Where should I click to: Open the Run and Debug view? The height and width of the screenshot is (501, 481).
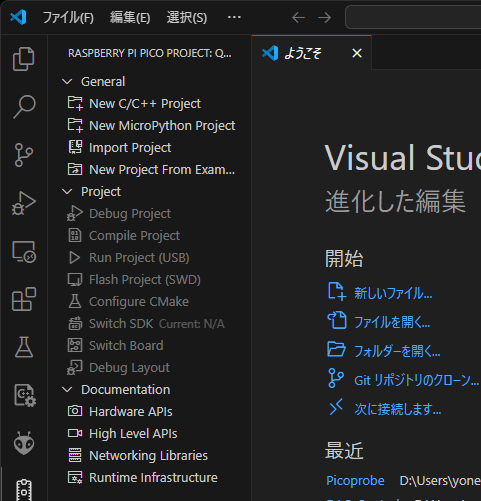coord(24,203)
